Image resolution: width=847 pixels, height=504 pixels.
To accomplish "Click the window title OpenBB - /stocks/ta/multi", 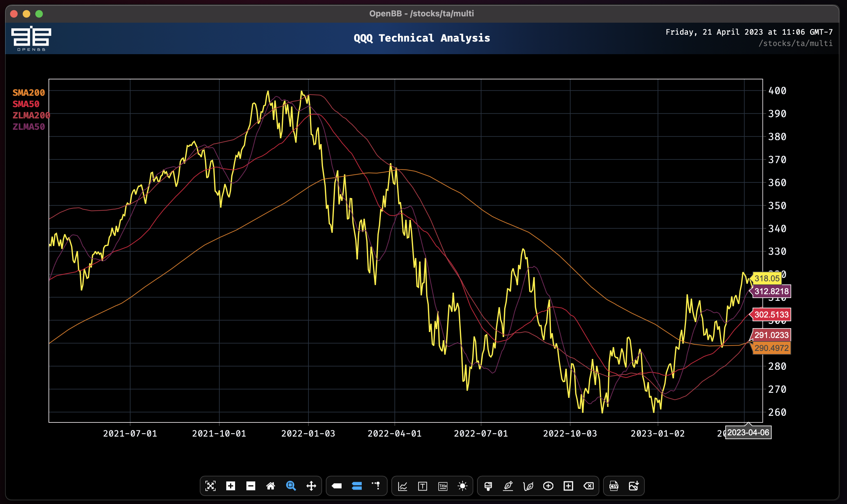I will point(421,14).
